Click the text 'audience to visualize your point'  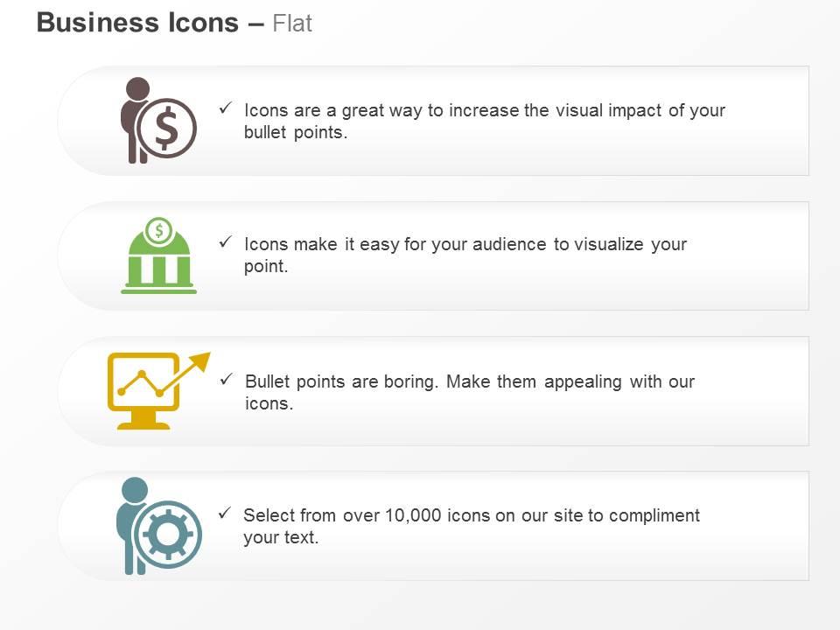coord(465,255)
